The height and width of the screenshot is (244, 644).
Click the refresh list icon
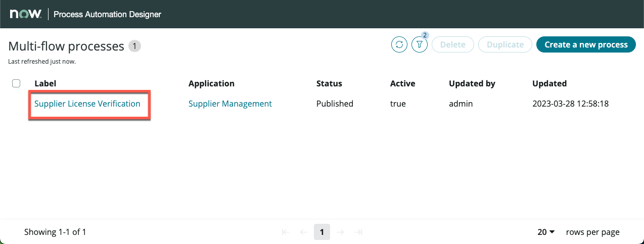399,44
